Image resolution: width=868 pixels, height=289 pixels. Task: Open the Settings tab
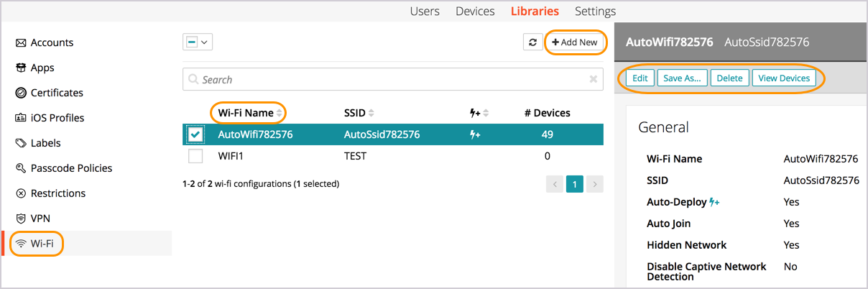[595, 11]
